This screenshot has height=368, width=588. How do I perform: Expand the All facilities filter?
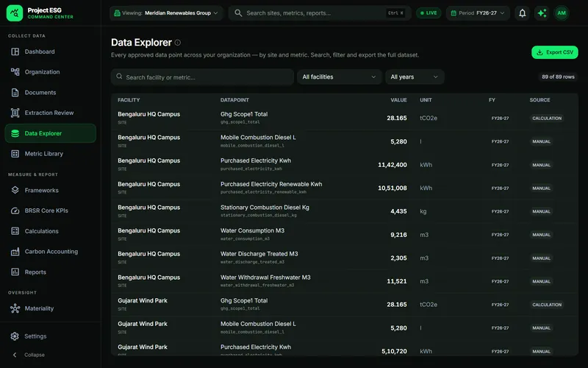(x=339, y=77)
